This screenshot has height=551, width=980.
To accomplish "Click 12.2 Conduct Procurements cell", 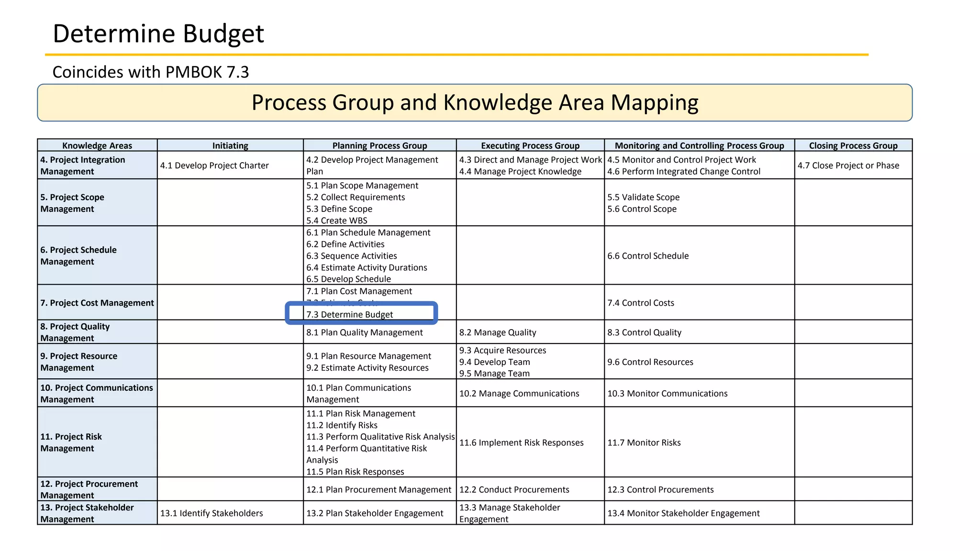I will pos(514,490).
